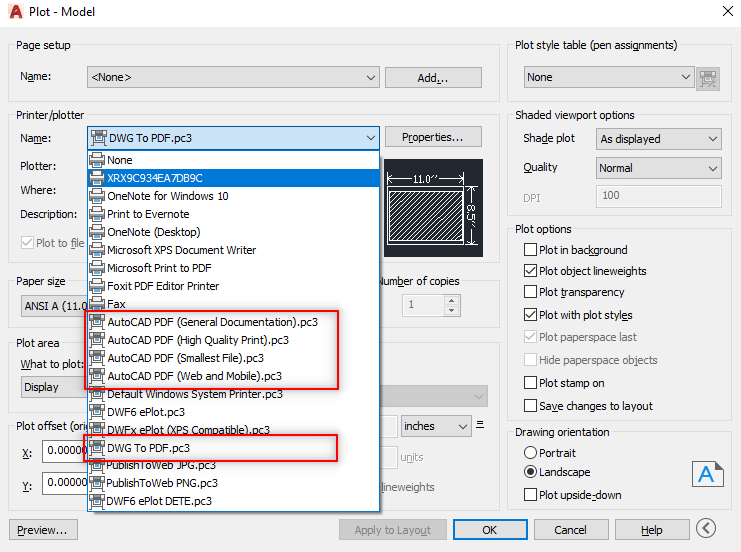Choose XRX9C934EA7DB9C printer
The image size is (741, 552).
point(233,178)
